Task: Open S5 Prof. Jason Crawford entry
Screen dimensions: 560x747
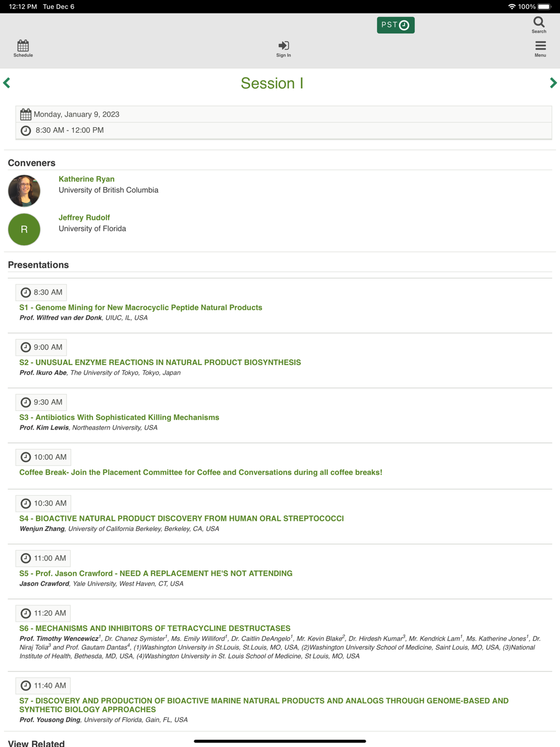Action: pyautogui.click(x=156, y=573)
